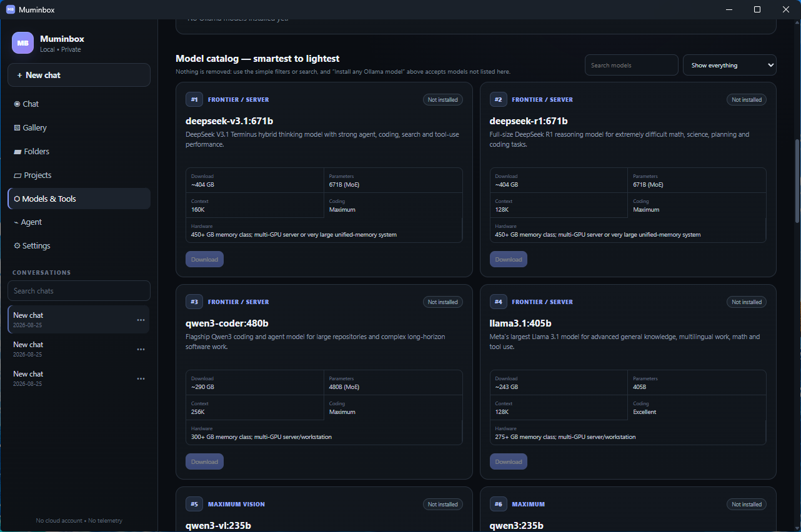Viewport: 801px width, 532px height.
Task: Start a New chat
Action: pos(79,75)
